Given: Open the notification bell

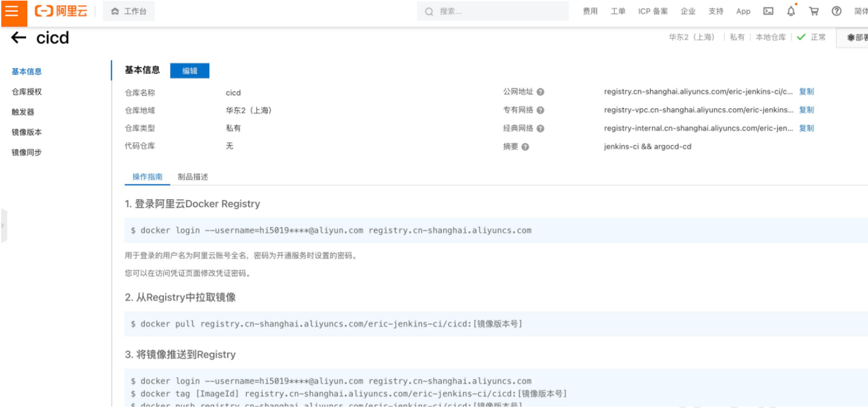Looking at the screenshot, I should click(791, 11).
